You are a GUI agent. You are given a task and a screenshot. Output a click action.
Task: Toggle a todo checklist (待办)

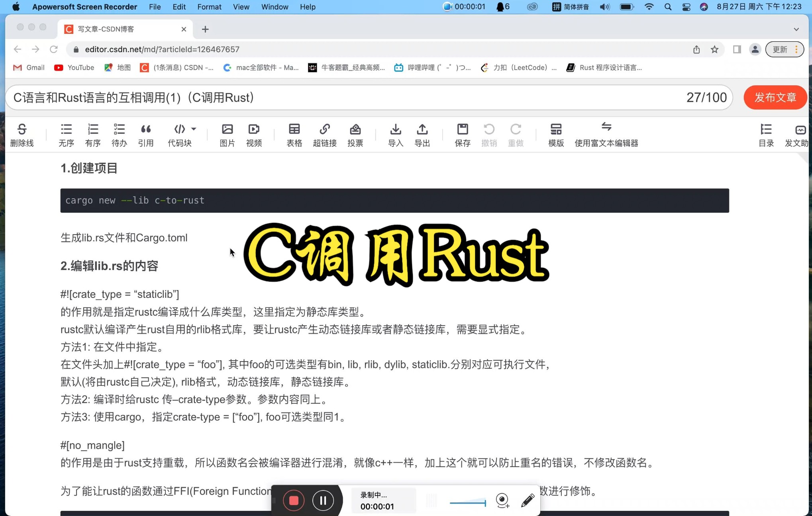point(119,135)
